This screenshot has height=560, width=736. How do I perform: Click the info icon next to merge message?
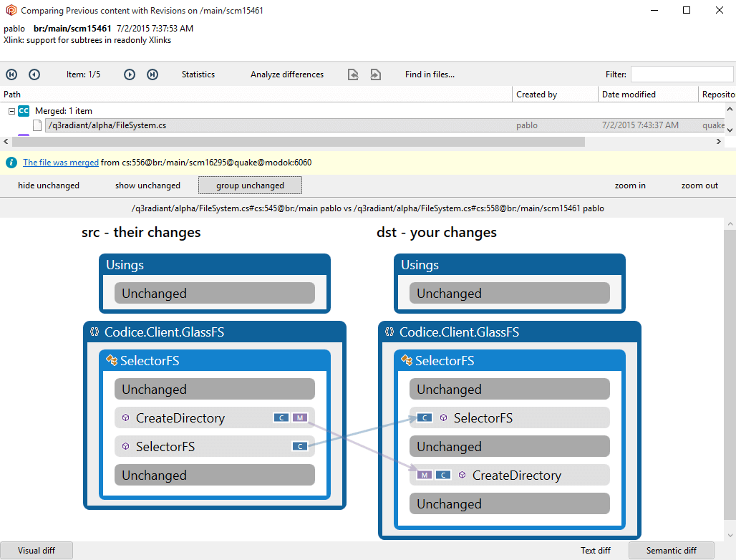coord(11,163)
